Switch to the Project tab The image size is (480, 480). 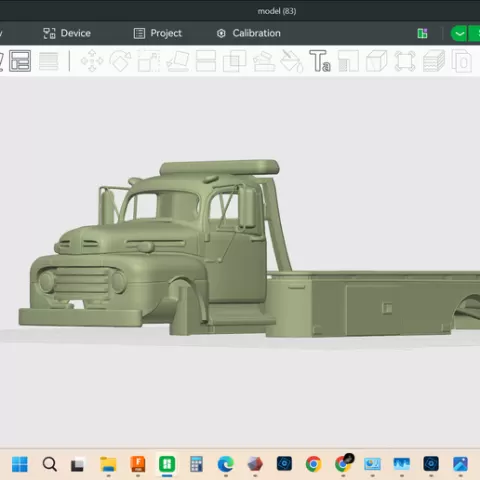click(x=158, y=33)
